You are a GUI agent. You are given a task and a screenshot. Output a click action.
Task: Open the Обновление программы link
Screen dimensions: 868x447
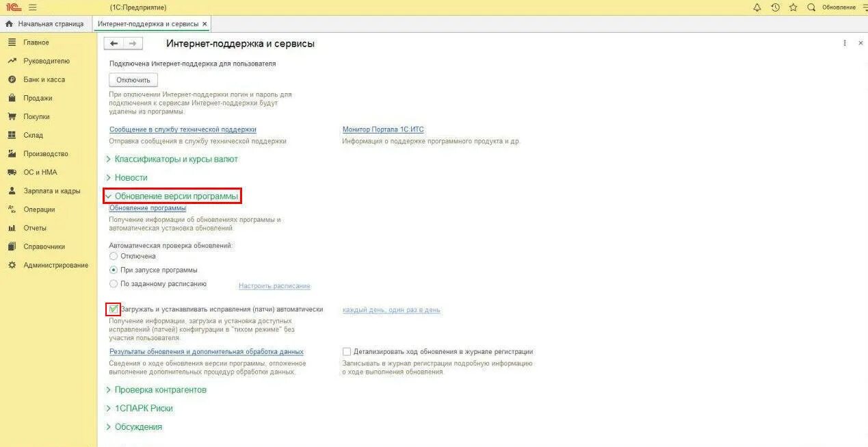point(148,208)
